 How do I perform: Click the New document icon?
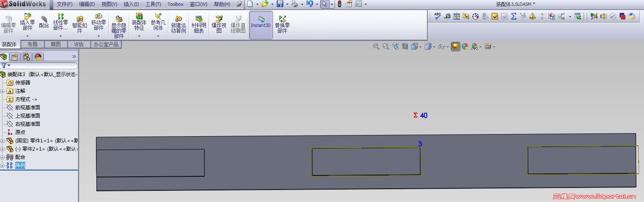click(250, 4)
